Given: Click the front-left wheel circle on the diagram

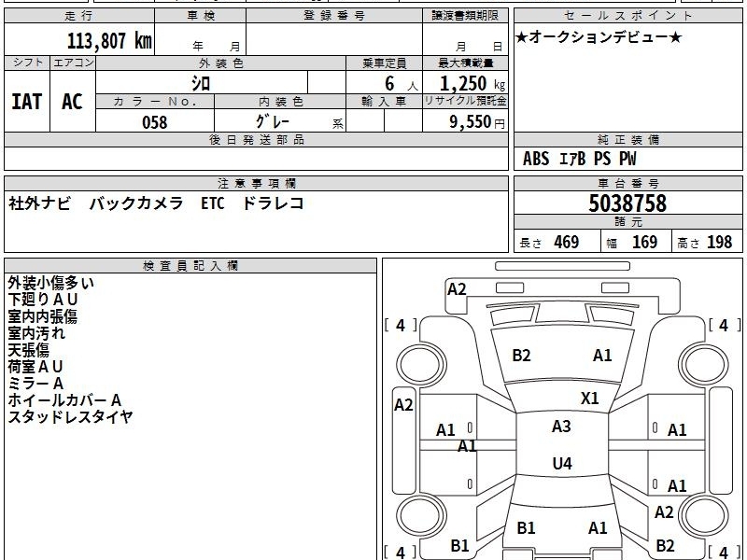Looking at the screenshot, I should tap(421, 365).
